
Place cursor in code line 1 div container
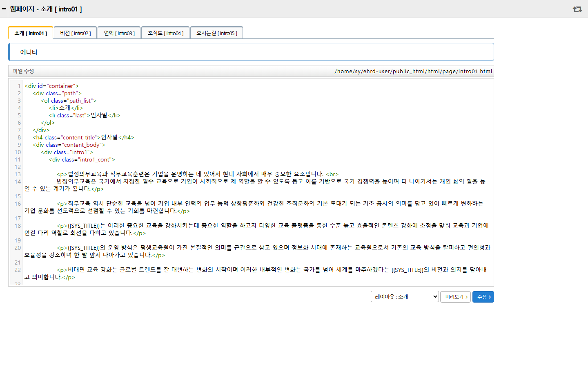point(51,86)
